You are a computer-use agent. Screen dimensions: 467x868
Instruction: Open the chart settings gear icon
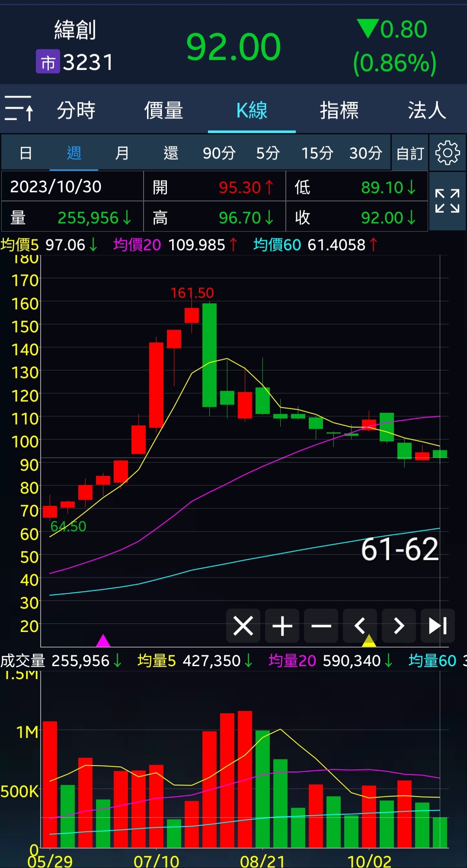point(447,153)
